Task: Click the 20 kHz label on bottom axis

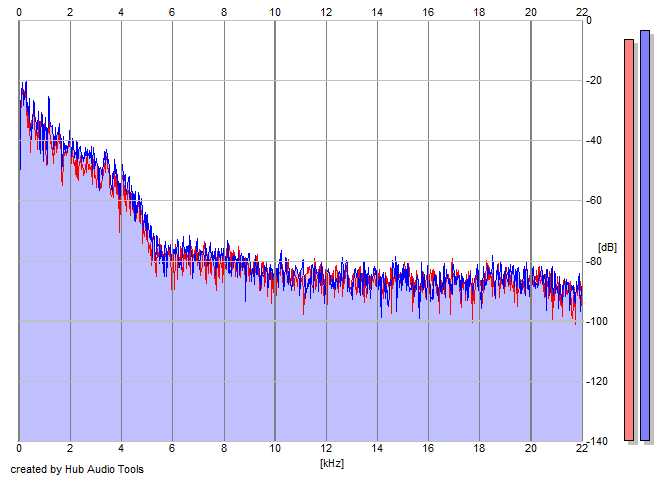Action: click(x=531, y=448)
